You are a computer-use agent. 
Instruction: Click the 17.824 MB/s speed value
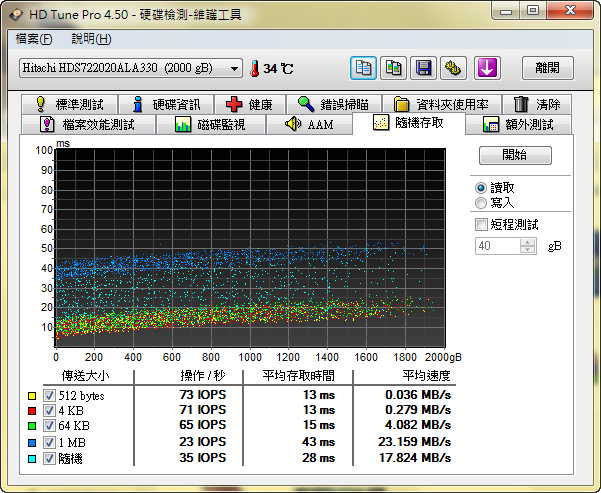[414, 458]
